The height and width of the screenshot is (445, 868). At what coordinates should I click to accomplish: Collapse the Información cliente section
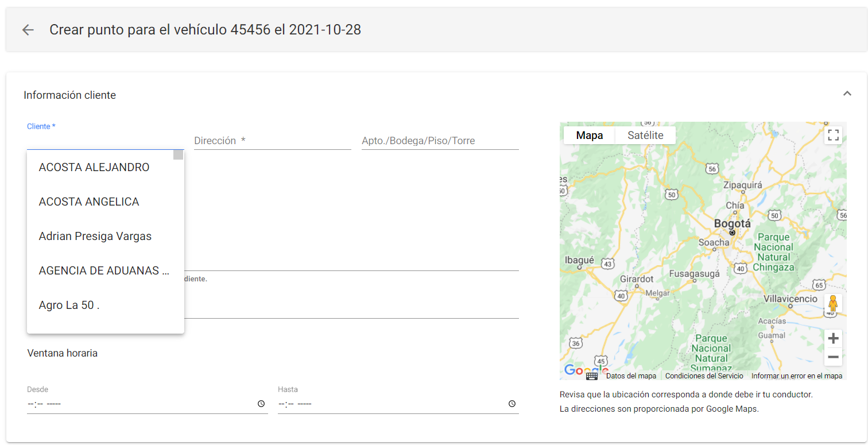pos(847,92)
